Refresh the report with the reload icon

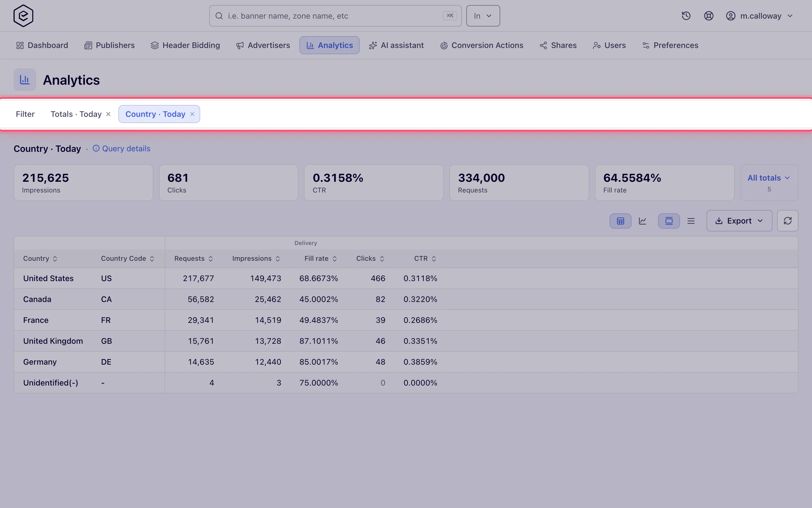(x=787, y=221)
